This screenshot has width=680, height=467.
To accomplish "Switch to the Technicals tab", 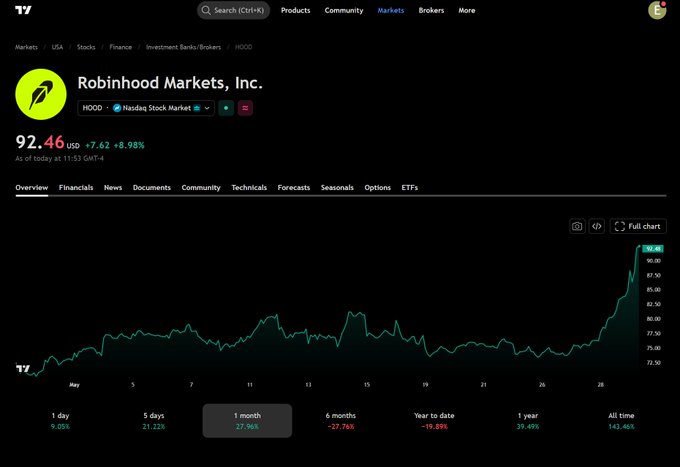I will pos(249,187).
